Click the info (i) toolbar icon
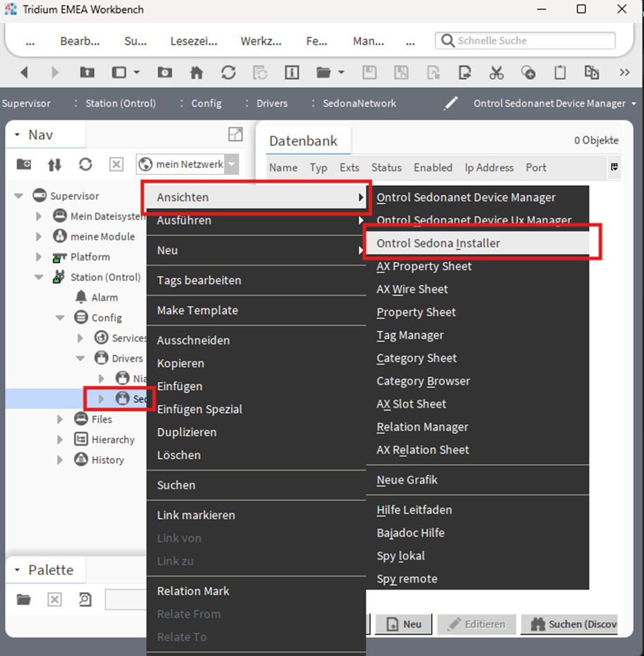Viewport: 644px width, 656px height. [x=292, y=73]
